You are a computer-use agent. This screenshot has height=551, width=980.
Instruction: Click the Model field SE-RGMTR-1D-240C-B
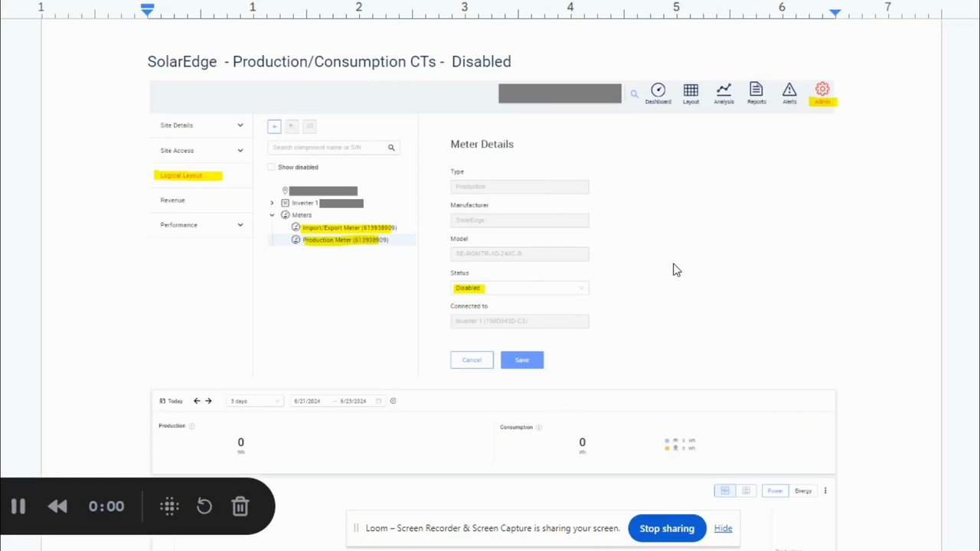[x=520, y=253]
